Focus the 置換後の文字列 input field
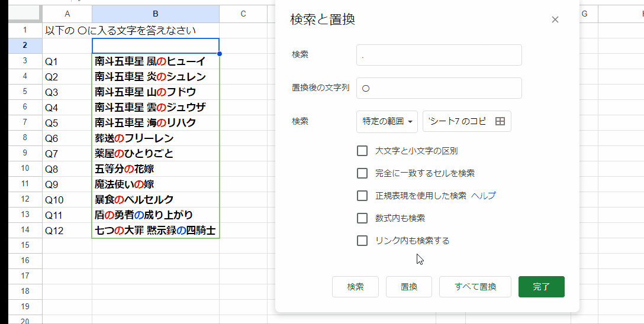 click(x=439, y=88)
